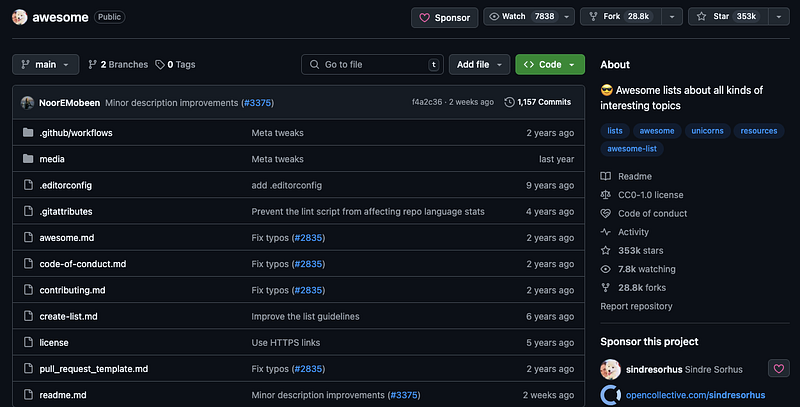Select the lists topic tag
Viewport: 800px width, 407px height.
click(x=615, y=131)
